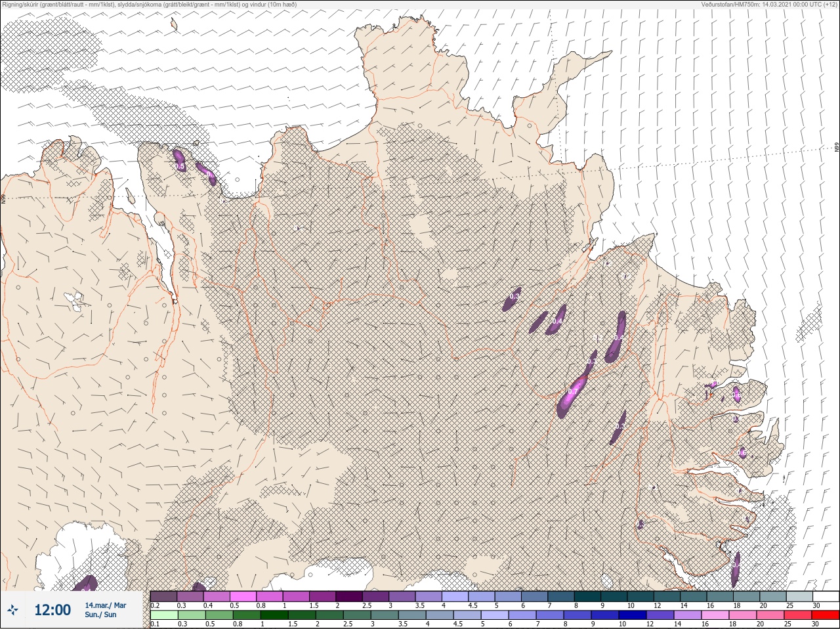Select upper legend swatch between 2 and 2.5
Screen dimensions: 840x629
[x=349, y=597]
